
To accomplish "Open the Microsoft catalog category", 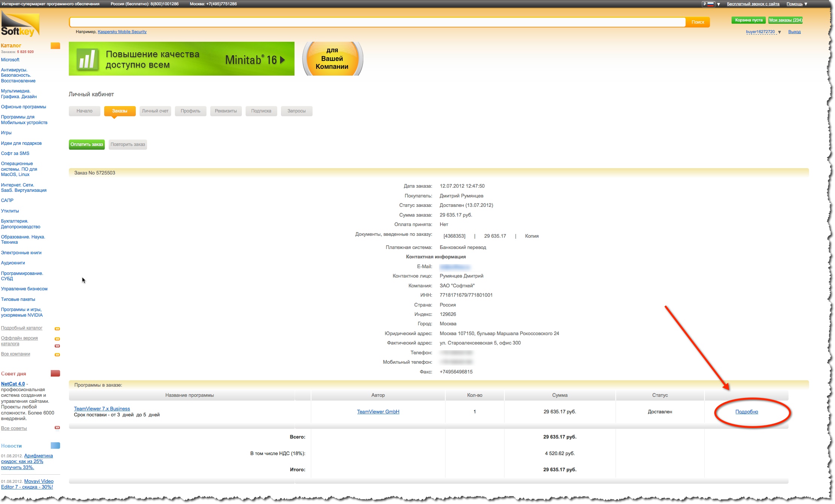I will click(10, 60).
